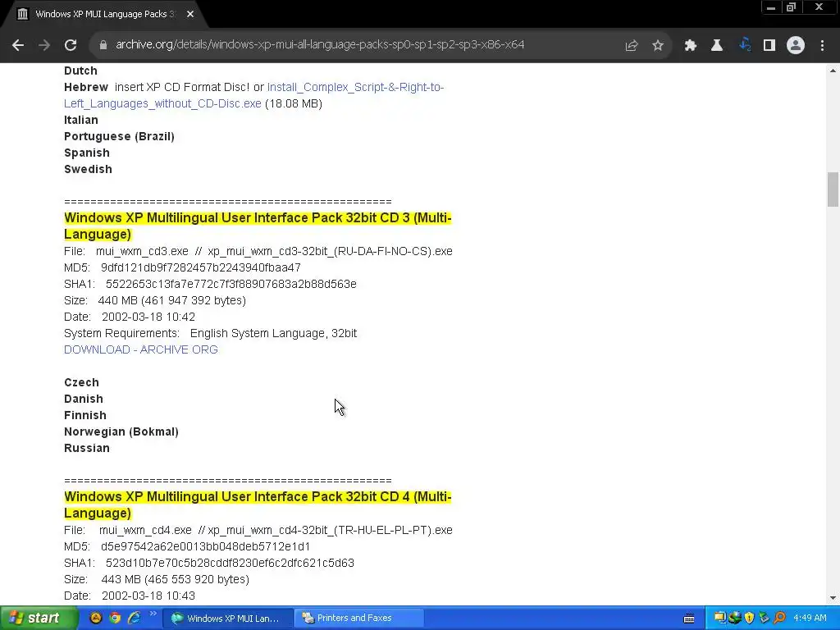The height and width of the screenshot is (630, 840).
Task: Click the file name mui_wxm_cd4.exe line
Action: coord(258,531)
